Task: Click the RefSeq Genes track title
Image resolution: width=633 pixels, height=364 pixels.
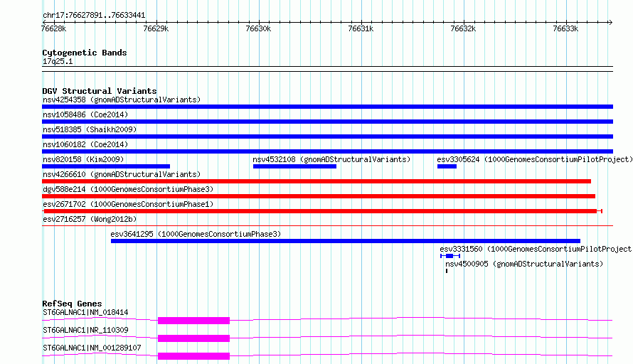Action: pos(72,304)
